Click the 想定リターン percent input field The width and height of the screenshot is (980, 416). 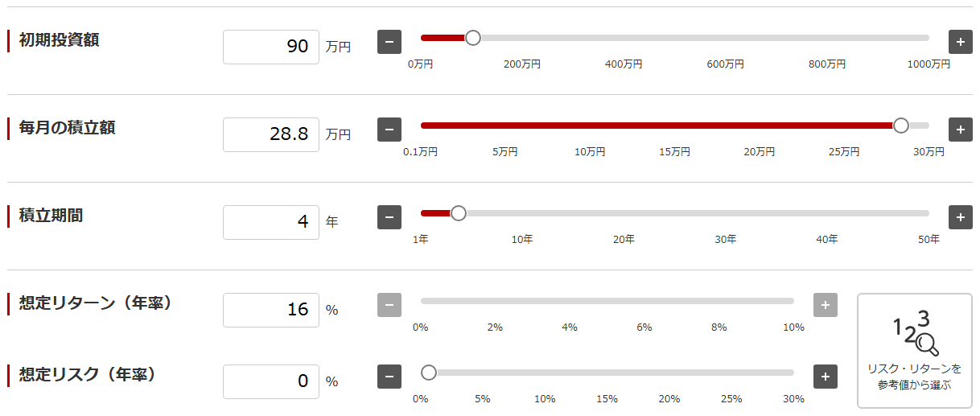271,310
